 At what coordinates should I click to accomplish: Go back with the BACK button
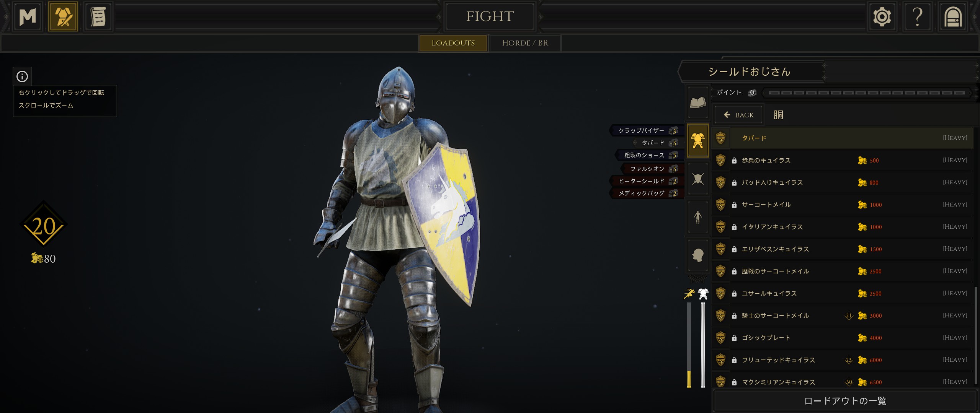pyautogui.click(x=739, y=115)
